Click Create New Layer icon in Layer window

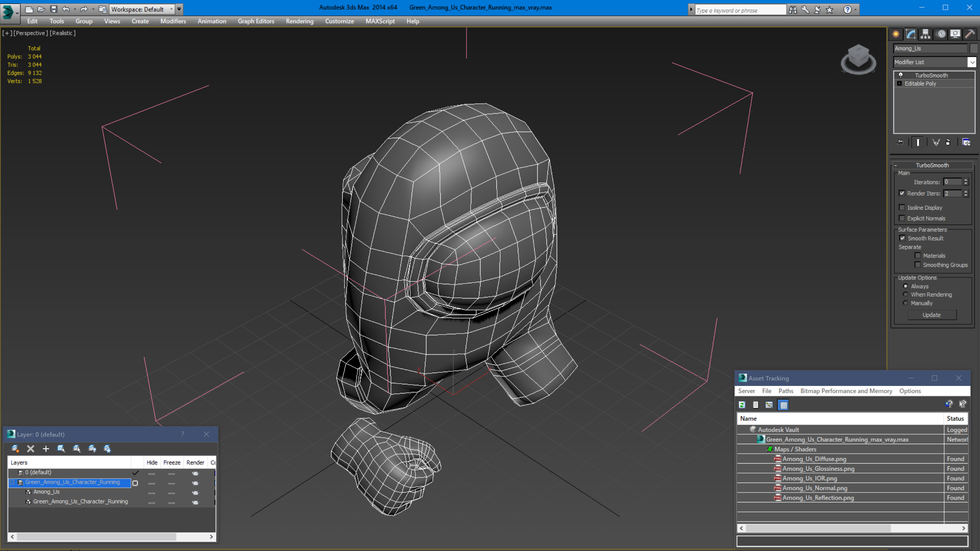15,449
